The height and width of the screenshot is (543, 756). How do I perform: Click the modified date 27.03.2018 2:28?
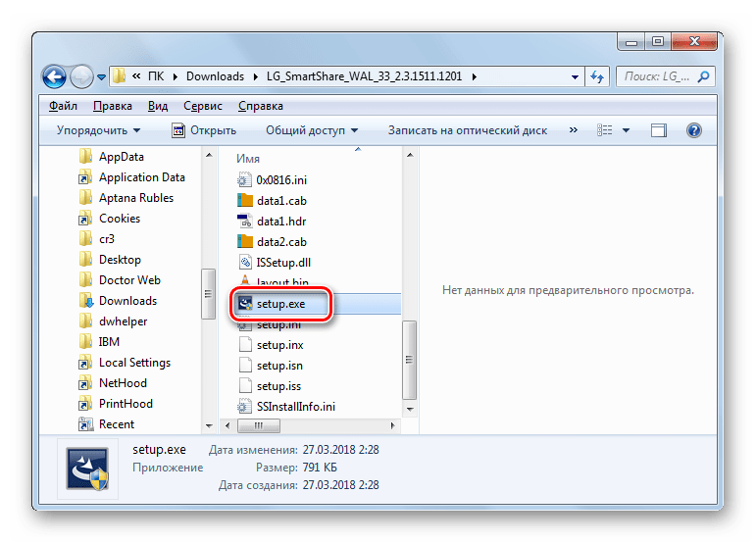[341, 450]
